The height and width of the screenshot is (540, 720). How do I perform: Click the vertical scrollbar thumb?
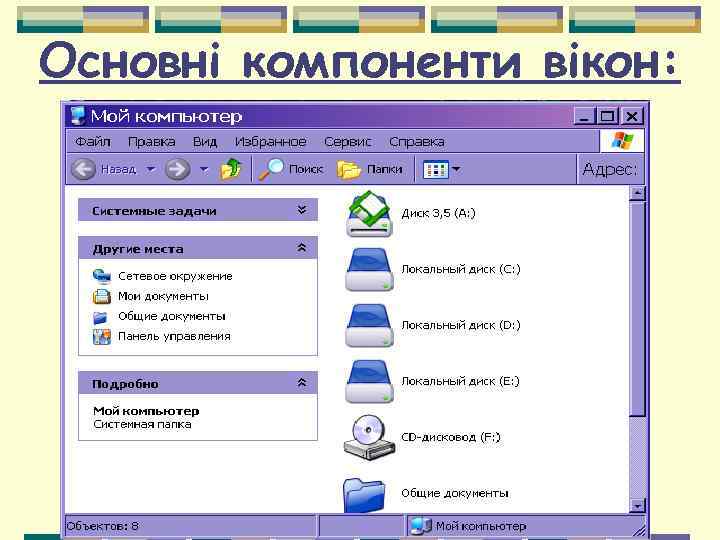pos(637,309)
